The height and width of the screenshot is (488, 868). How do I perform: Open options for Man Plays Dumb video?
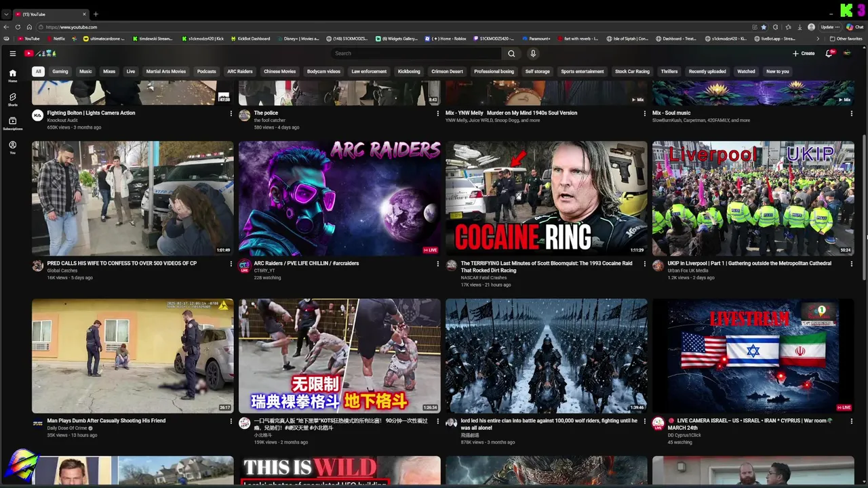pos(231,421)
